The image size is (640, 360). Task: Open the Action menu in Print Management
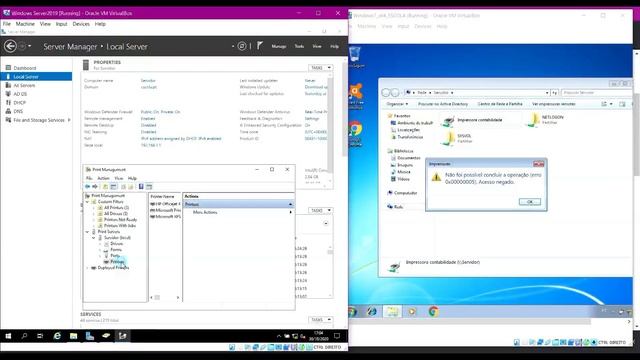coord(103,178)
